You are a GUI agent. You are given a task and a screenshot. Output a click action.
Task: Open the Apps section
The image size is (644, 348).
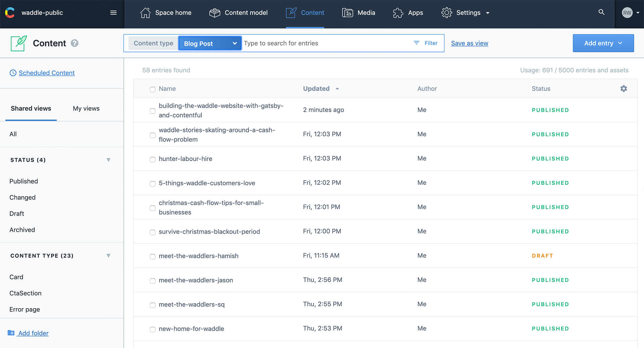pos(408,13)
